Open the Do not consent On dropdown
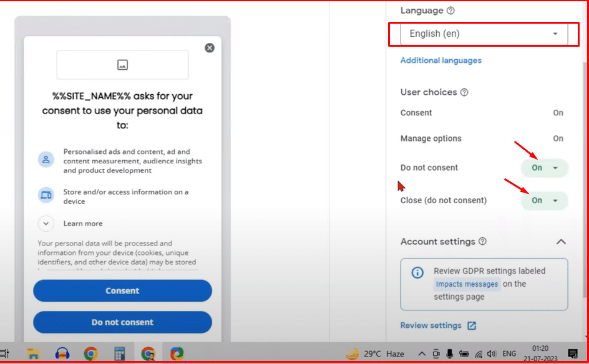The width and height of the screenshot is (589, 364). coord(544,168)
